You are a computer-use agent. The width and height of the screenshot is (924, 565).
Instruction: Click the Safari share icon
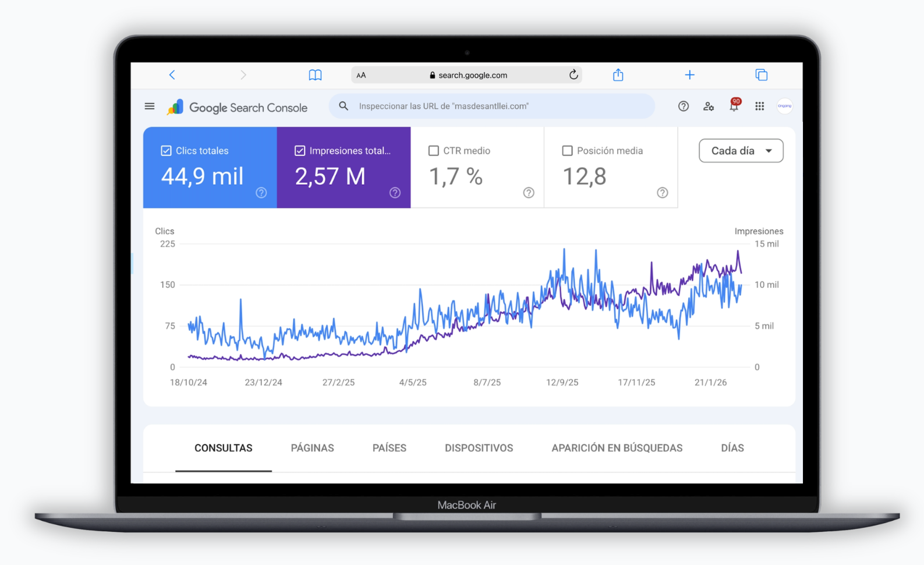click(x=618, y=75)
